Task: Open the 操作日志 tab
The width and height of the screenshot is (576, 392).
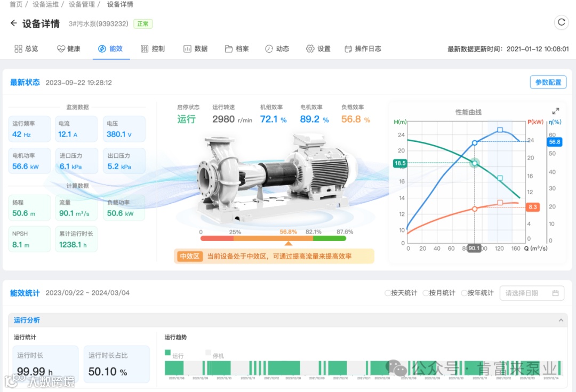Action: click(x=363, y=49)
